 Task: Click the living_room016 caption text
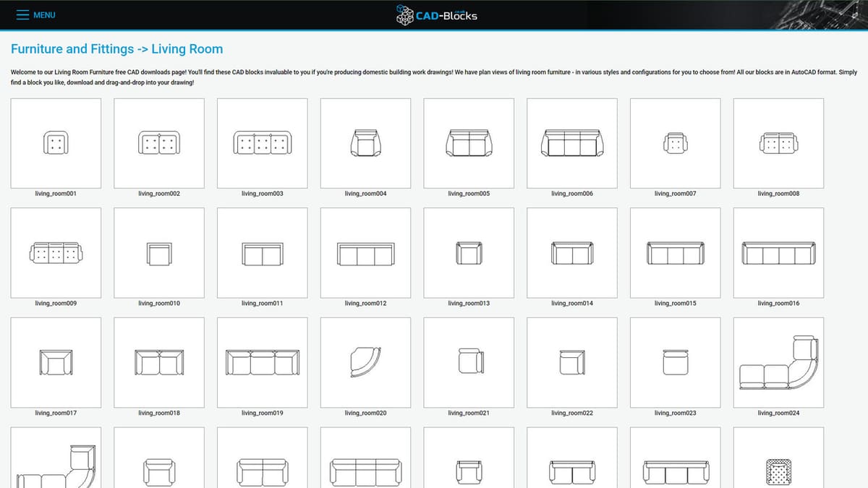pyautogui.click(x=778, y=304)
